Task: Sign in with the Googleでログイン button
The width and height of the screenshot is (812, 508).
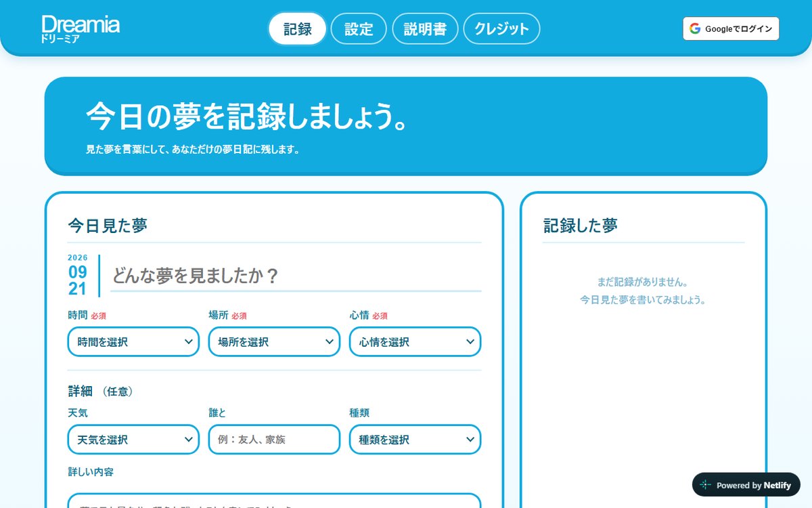Action: click(x=731, y=29)
